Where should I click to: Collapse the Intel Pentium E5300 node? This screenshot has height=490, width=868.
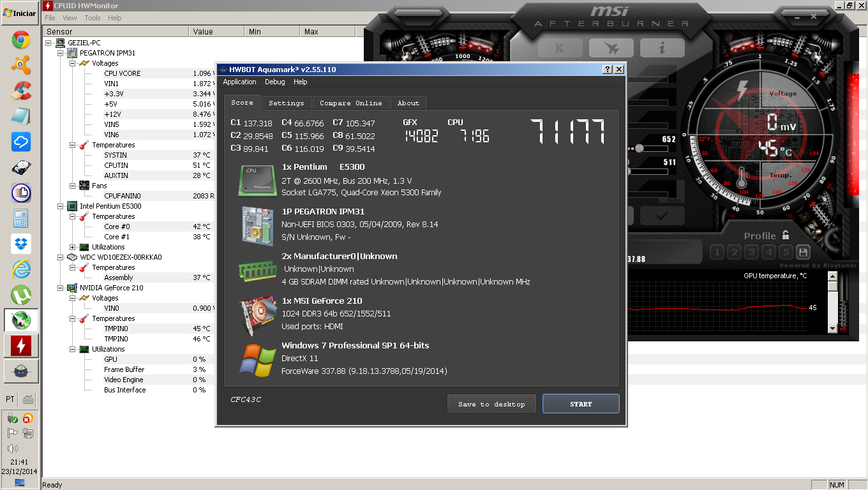click(61, 206)
